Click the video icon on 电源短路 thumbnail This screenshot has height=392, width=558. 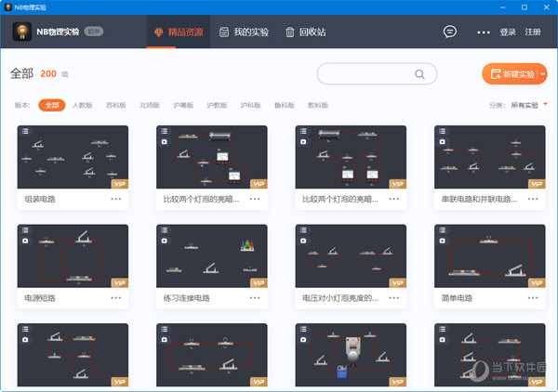[x=25, y=242]
